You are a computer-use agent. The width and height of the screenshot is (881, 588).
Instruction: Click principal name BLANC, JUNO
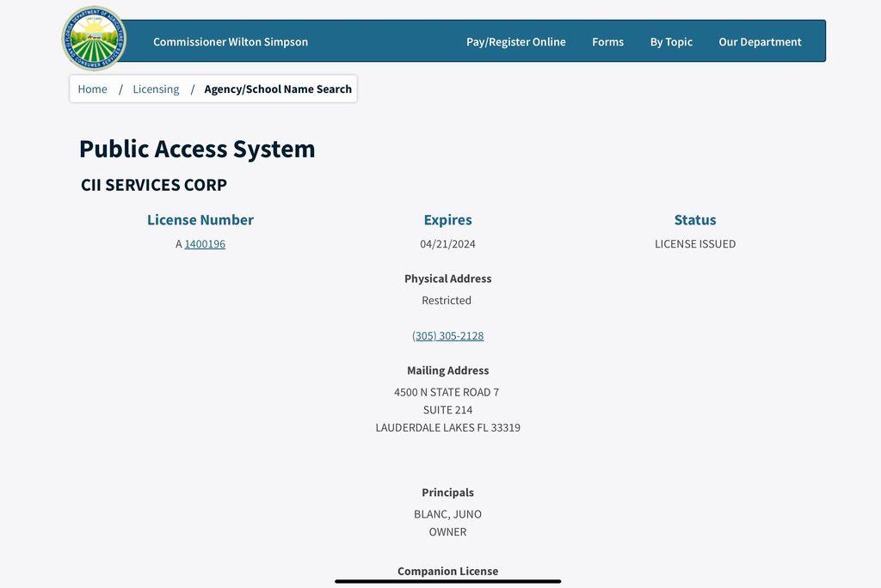coord(447,514)
